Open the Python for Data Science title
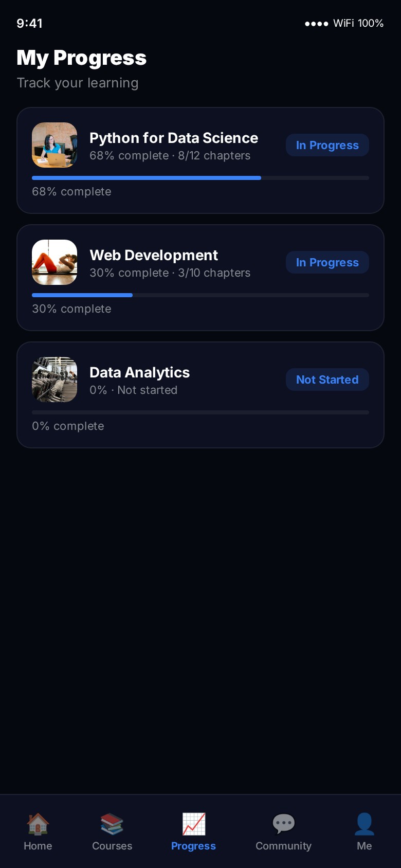Image resolution: width=401 pixels, height=868 pixels. point(174,138)
